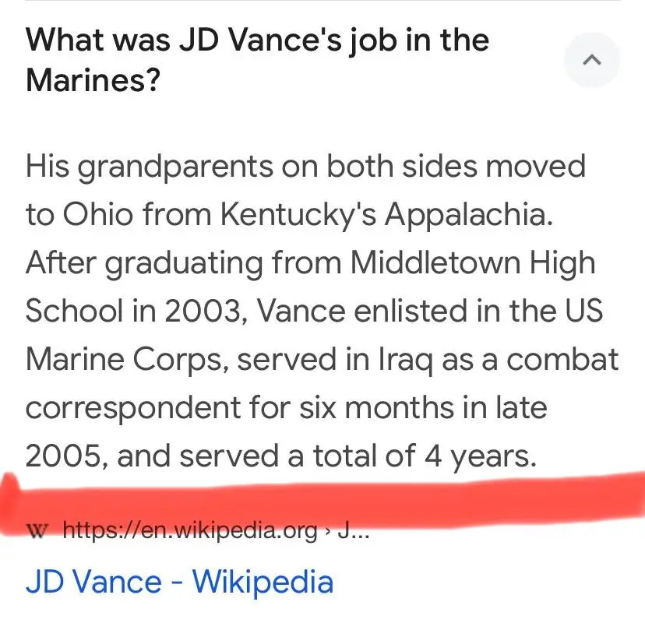
Task: Click 'Kentucky's Appalachia' in the snippet
Action: (387, 215)
